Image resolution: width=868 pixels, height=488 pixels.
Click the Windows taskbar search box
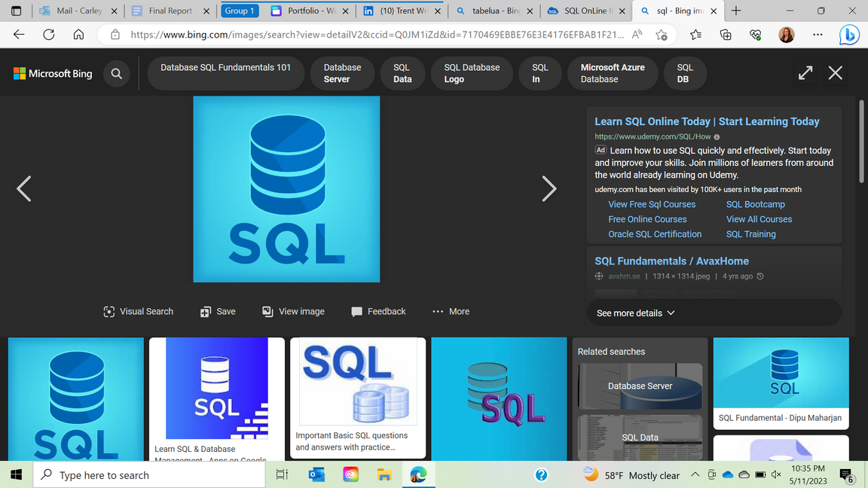click(149, 474)
